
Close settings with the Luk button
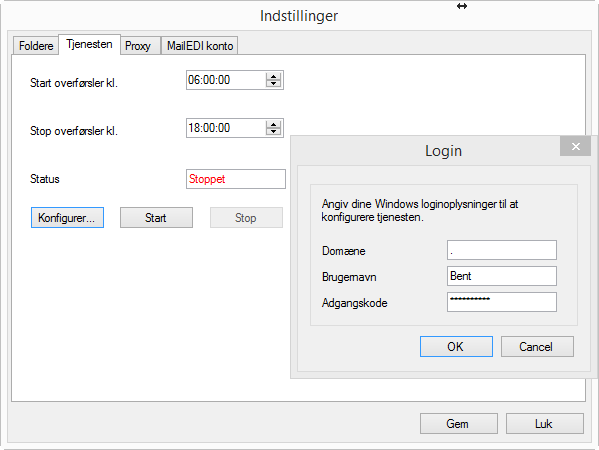click(545, 423)
